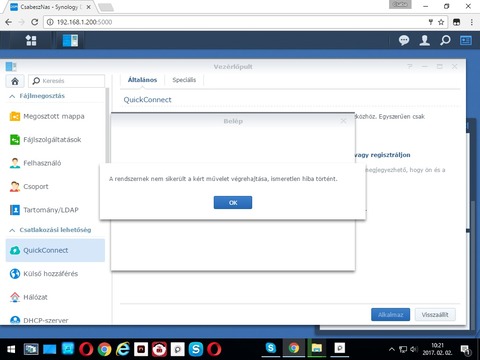The height and width of the screenshot is (360, 480).
Task: Open File Explorer running in taskbar
Action: 317,348
